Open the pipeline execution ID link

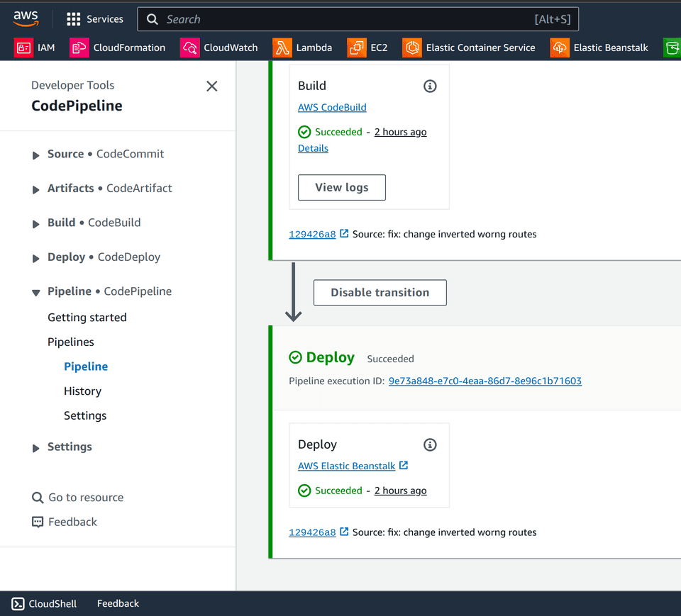485,381
